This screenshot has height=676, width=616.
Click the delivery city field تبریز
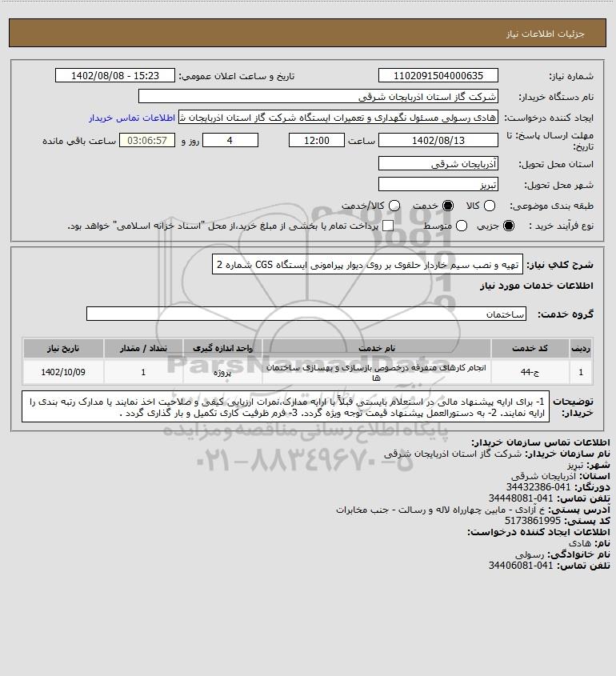(438, 184)
